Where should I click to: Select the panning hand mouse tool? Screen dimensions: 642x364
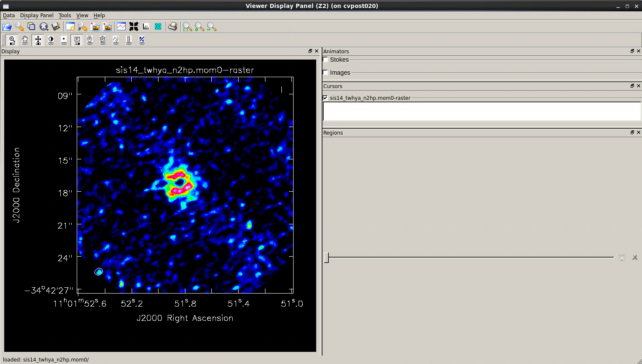25,40
